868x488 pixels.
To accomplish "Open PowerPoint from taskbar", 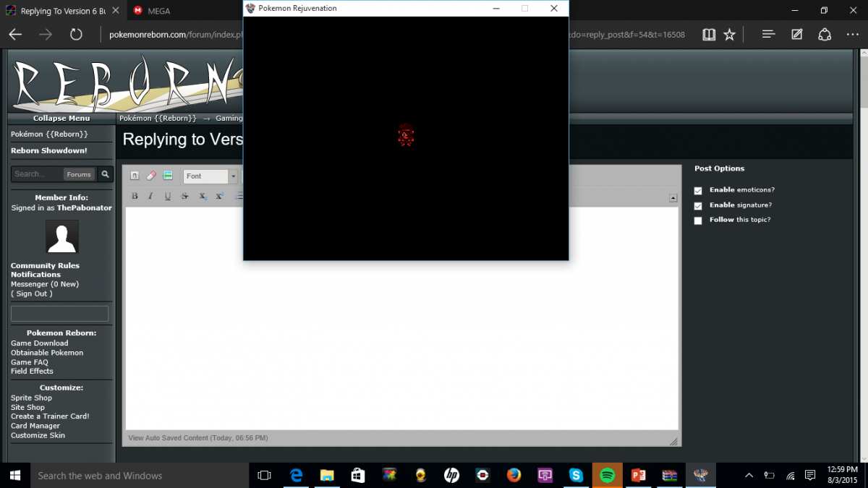I will pos(638,475).
